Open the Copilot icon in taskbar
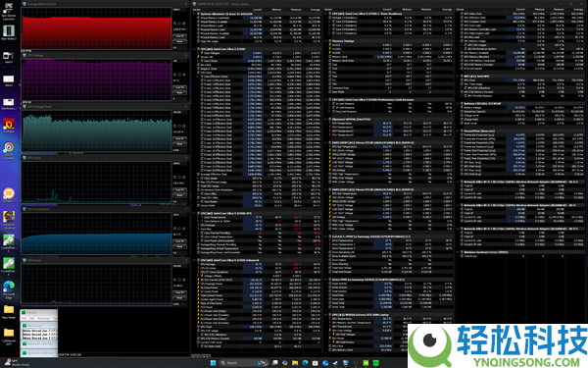588x368 pixels. pyautogui.click(x=285, y=363)
